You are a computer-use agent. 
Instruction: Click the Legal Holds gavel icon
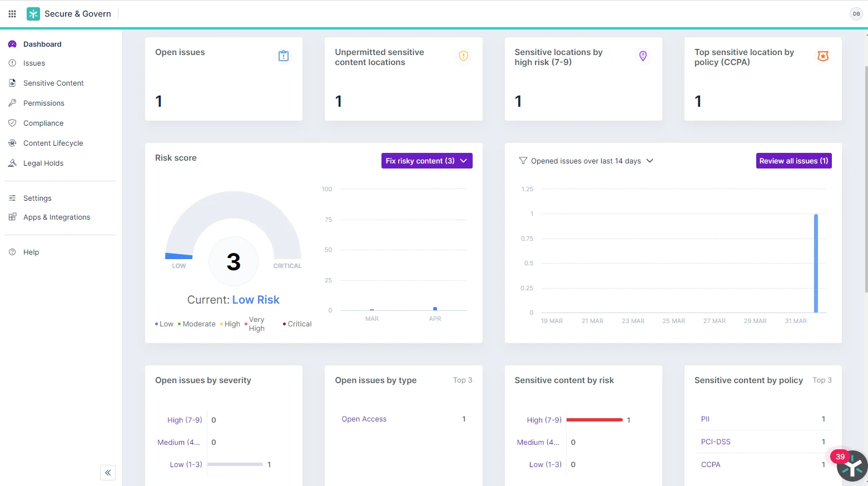click(12, 163)
